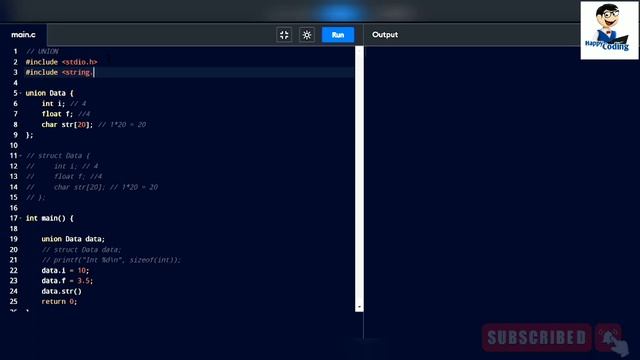The height and width of the screenshot is (360, 640).
Task: Click the '// 1*20 = 20' comment on line 8
Action: coord(122,124)
